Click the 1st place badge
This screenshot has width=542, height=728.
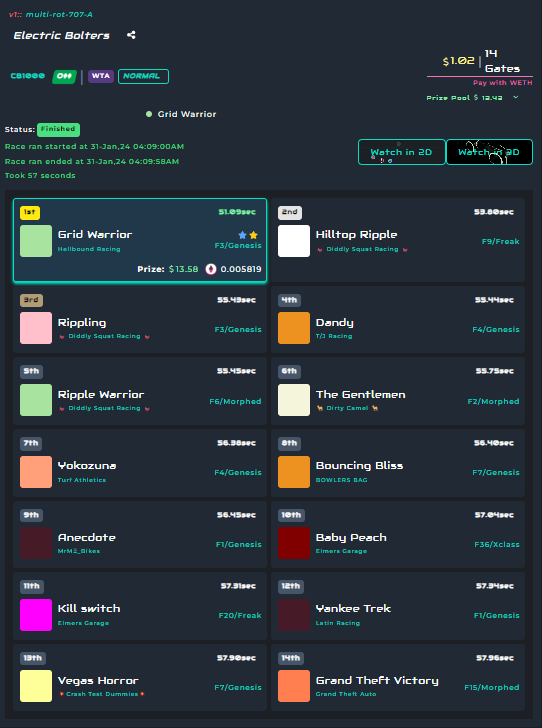(30, 212)
